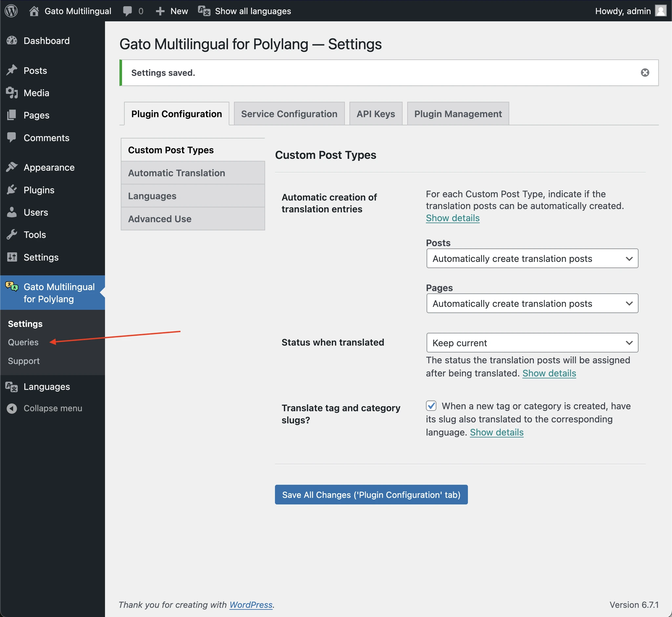
Task: Dismiss the Settings saved notification
Action: pyautogui.click(x=645, y=73)
